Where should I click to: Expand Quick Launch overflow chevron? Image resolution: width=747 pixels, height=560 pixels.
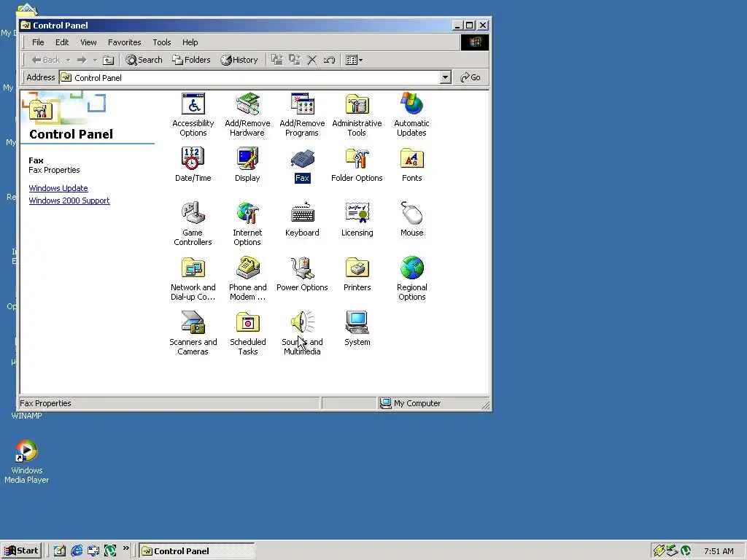point(125,548)
